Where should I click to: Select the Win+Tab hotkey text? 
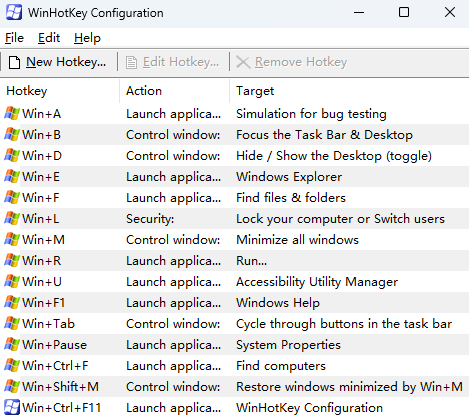pos(48,324)
